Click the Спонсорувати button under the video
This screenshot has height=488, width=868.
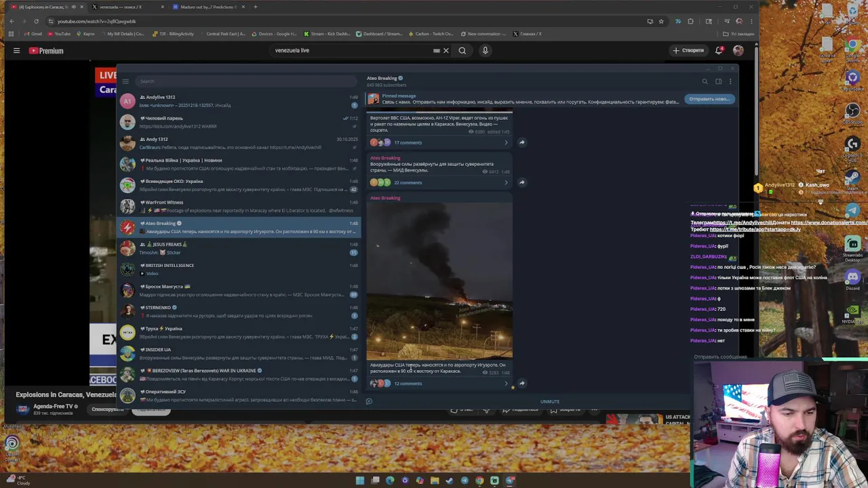107,409
